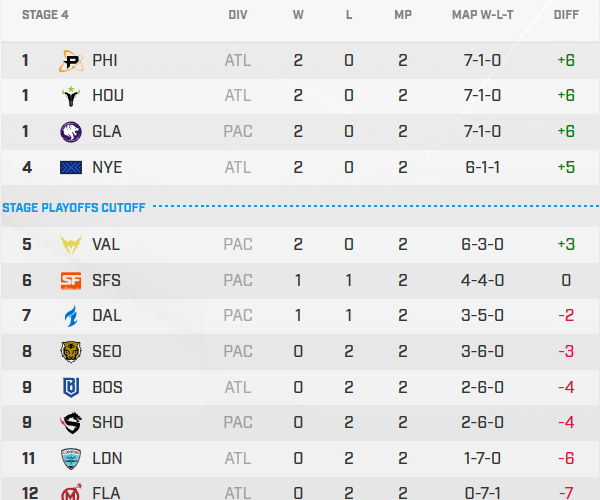The width and height of the screenshot is (600, 500).
Task: Click the Houston Outlaws team logo
Action: (72, 96)
